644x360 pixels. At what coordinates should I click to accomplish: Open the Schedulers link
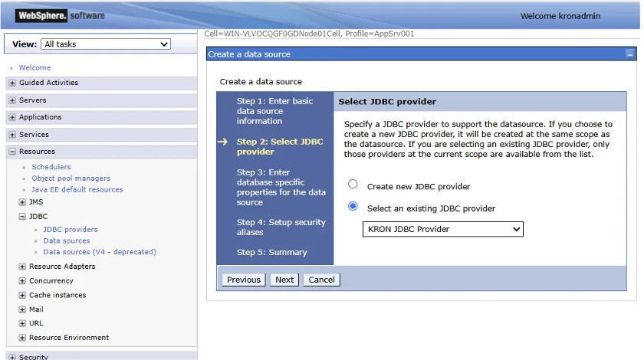(51, 167)
